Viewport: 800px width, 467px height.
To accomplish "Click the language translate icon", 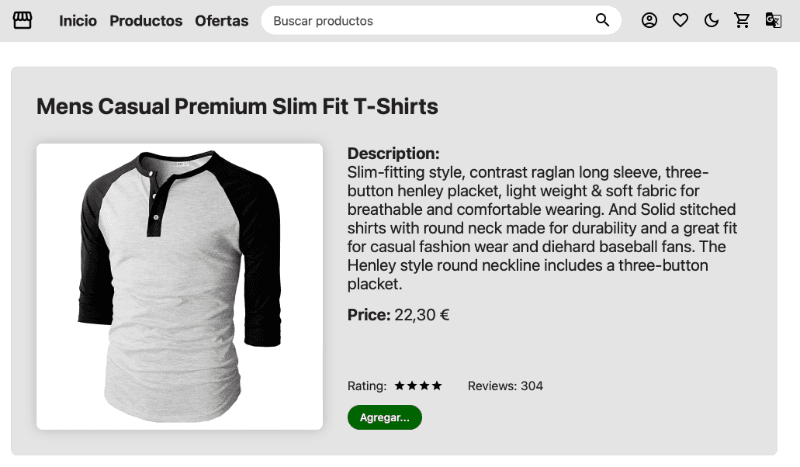I will click(773, 20).
